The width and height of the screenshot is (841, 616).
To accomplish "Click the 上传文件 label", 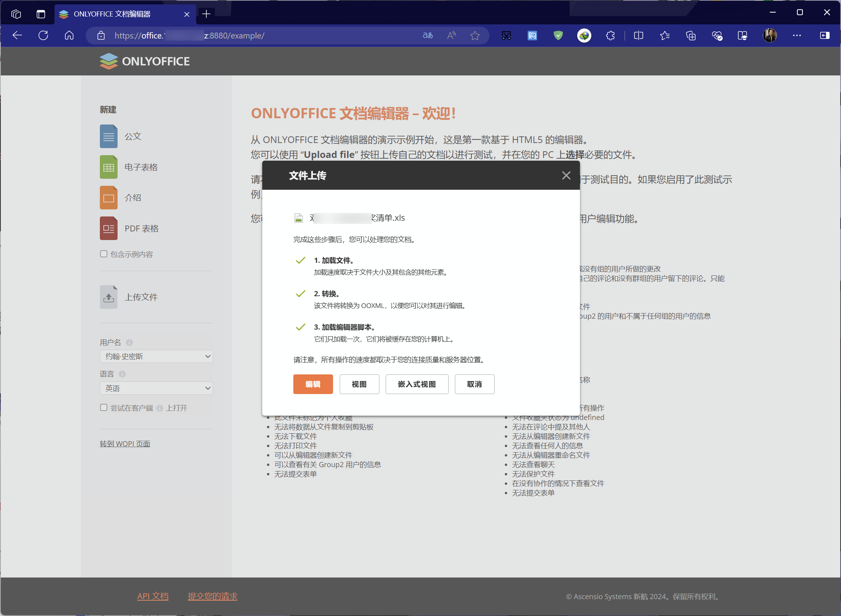I will point(141,297).
